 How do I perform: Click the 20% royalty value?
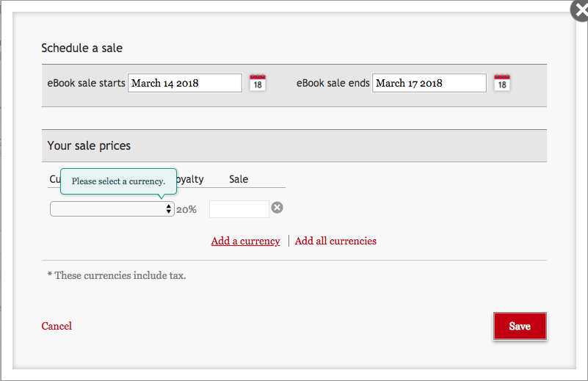click(x=186, y=209)
